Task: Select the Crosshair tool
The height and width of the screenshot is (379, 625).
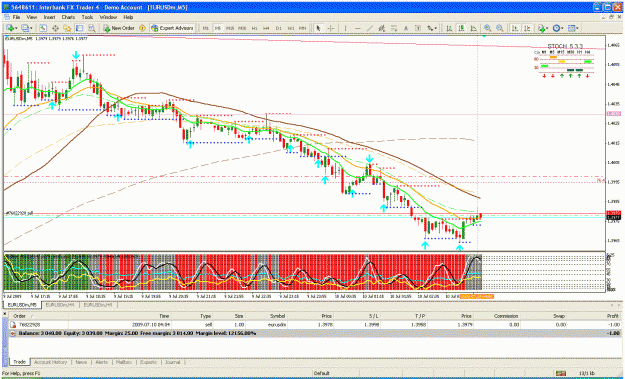Action: tap(331, 28)
